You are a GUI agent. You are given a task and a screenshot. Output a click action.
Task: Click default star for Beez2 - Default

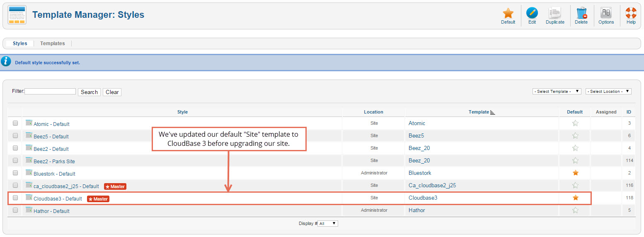575,148
